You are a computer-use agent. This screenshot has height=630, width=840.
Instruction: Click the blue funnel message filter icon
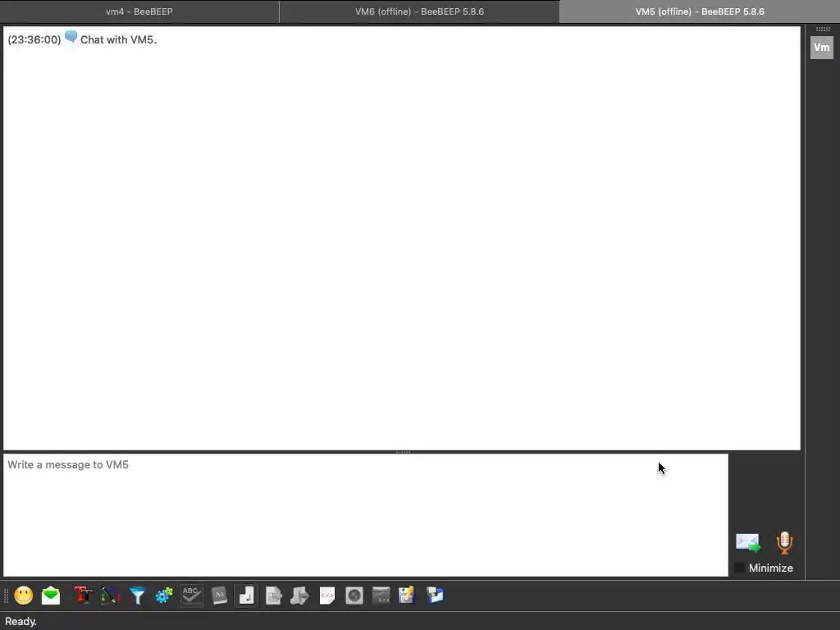[x=137, y=596]
